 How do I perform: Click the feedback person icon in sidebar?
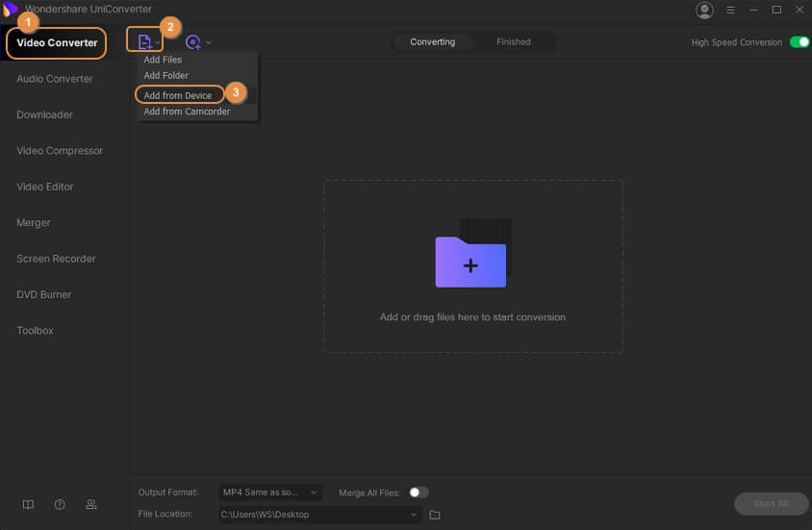(91, 504)
